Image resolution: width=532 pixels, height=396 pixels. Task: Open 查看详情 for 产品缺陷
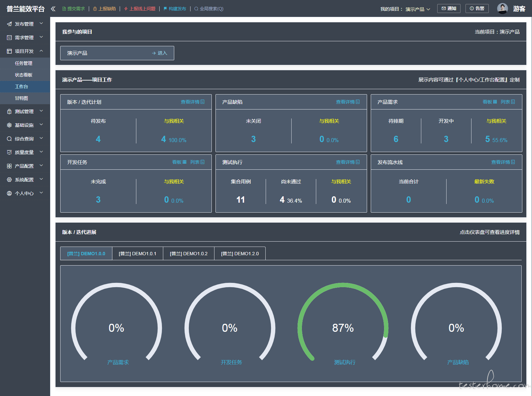tap(348, 102)
